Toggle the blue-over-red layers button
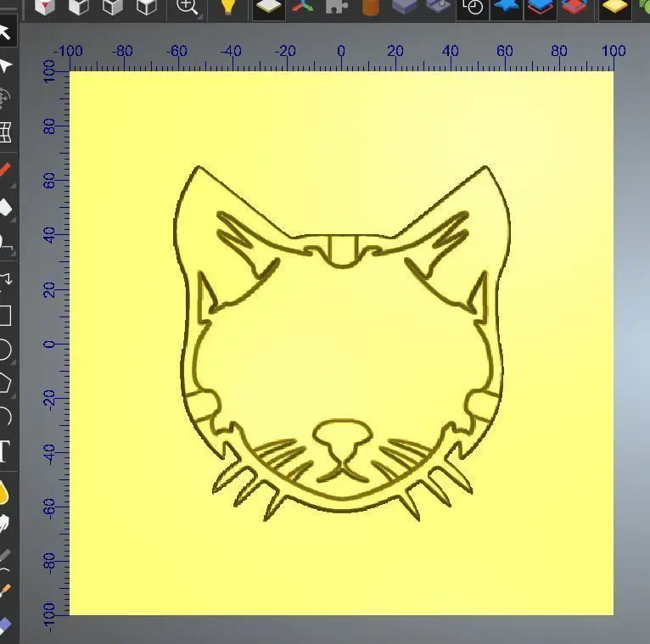 [541, 8]
